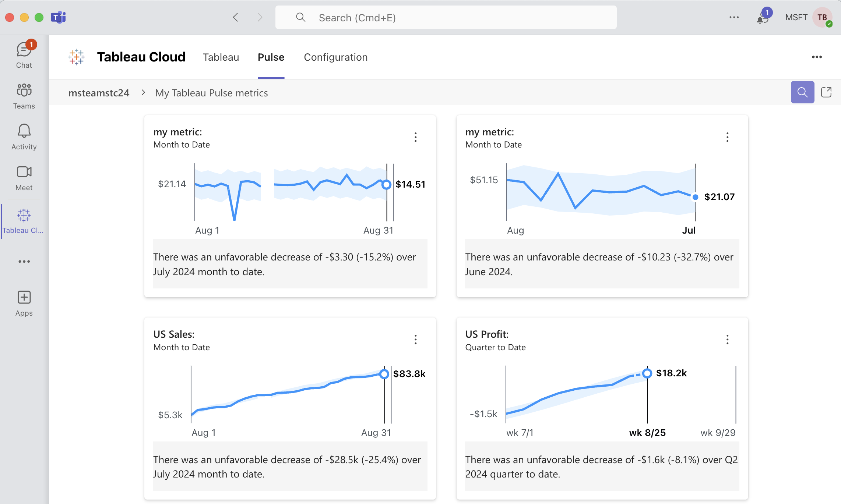Open app header more options ellipsis

(x=817, y=57)
